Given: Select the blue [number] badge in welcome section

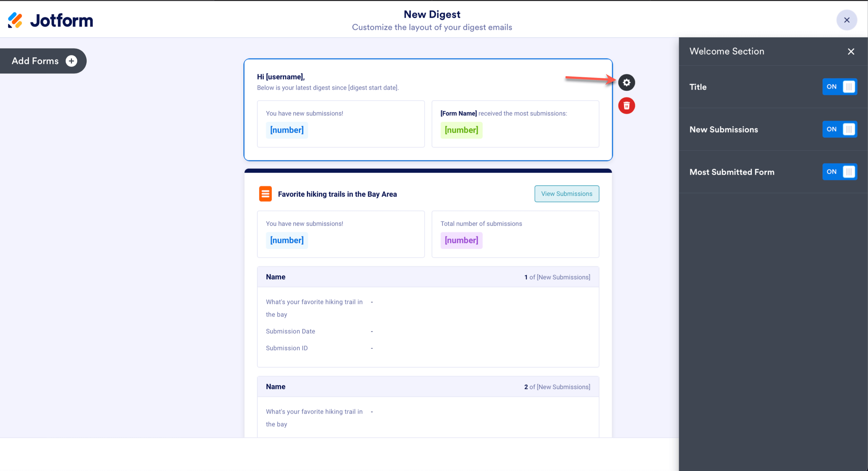Looking at the screenshot, I should pyautogui.click(x=287, y=130).
